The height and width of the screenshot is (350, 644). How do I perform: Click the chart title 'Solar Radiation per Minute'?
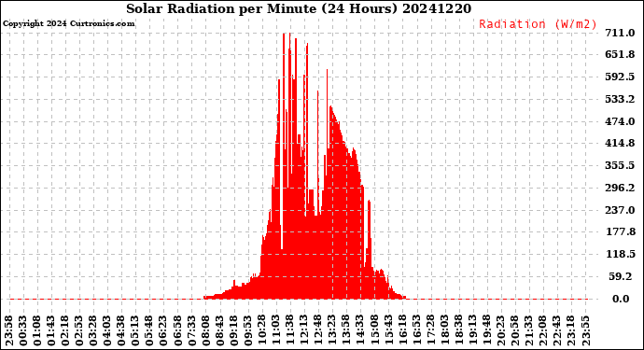(221, 8)
